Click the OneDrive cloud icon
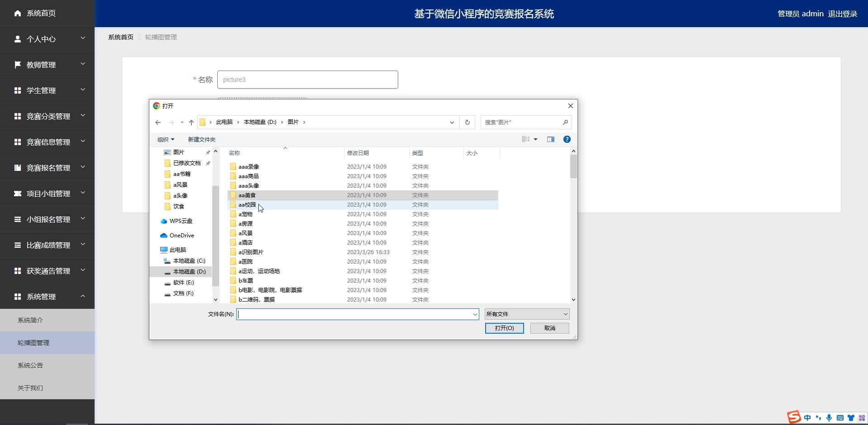This screenshot has height=425, width=868. (164, 236)
